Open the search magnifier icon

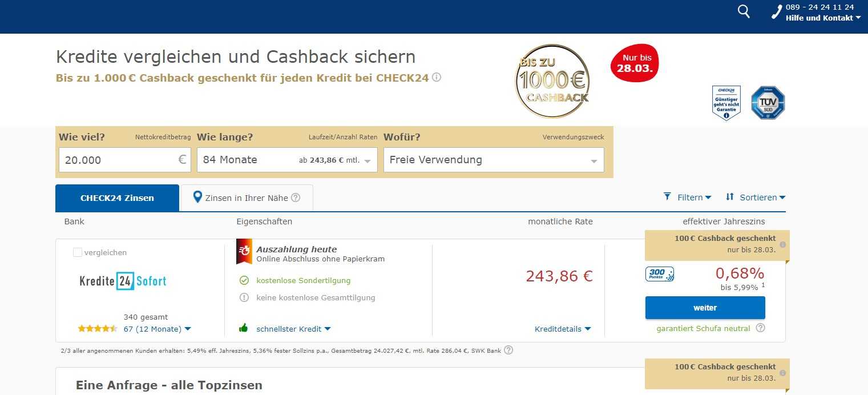(x=744, y=11)
